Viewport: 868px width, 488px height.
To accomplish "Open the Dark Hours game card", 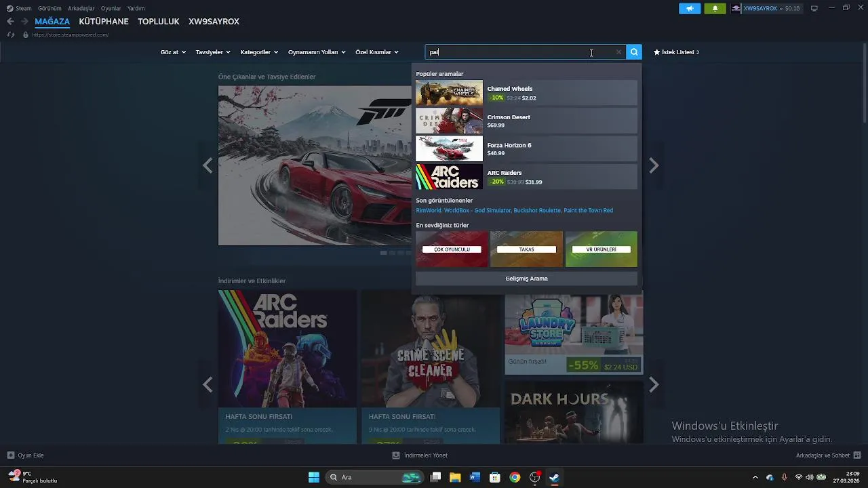I will [x=574, y=411].
